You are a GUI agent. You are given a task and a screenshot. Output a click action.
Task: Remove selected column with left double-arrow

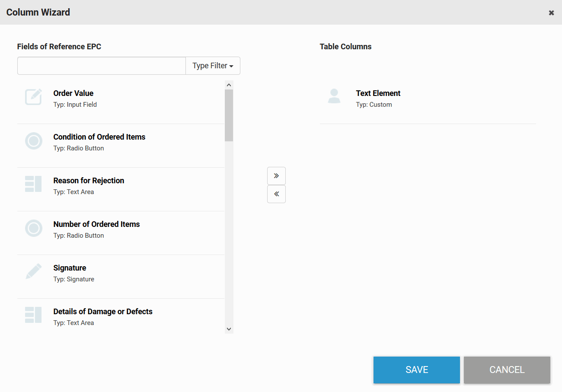tap(276, 194)
